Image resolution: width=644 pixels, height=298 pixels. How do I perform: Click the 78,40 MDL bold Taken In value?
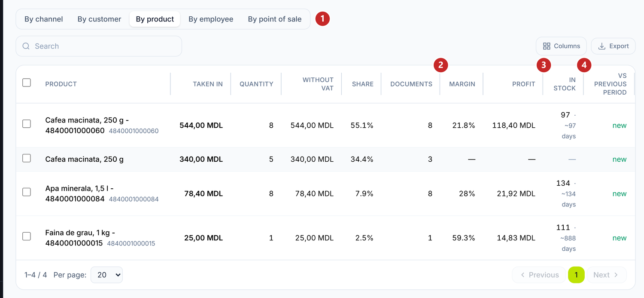204,194
